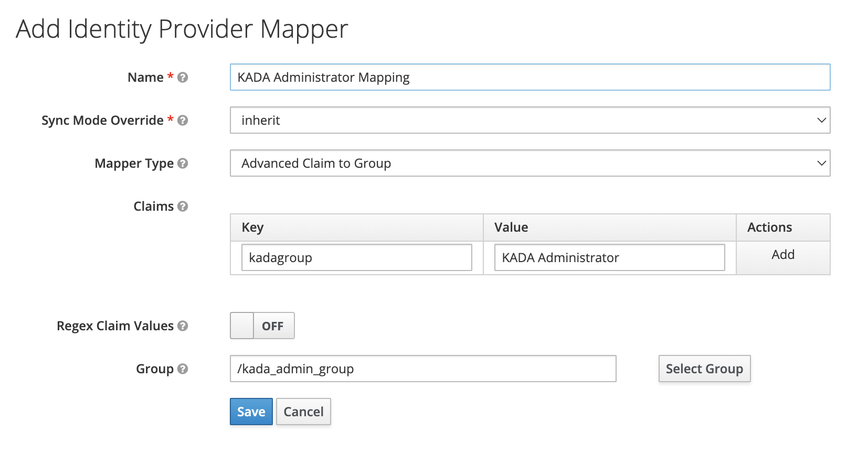Click the Regex Claim Values help icon

point(183,326)
